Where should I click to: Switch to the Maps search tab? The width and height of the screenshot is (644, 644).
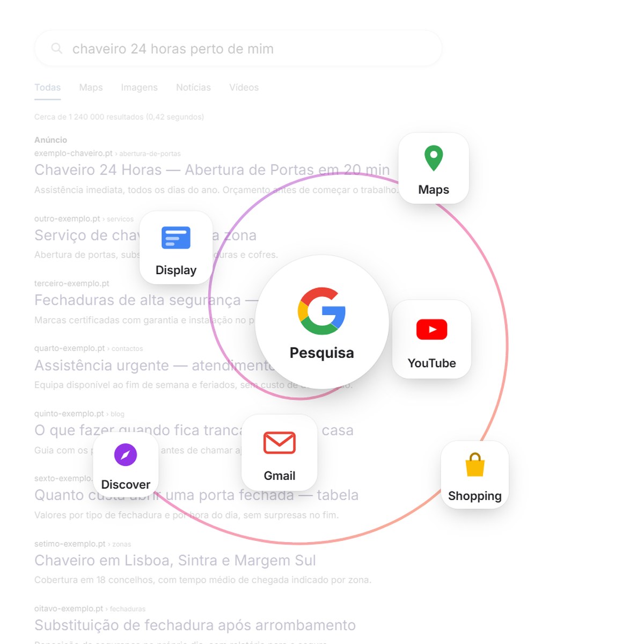(x=91, y=87)
